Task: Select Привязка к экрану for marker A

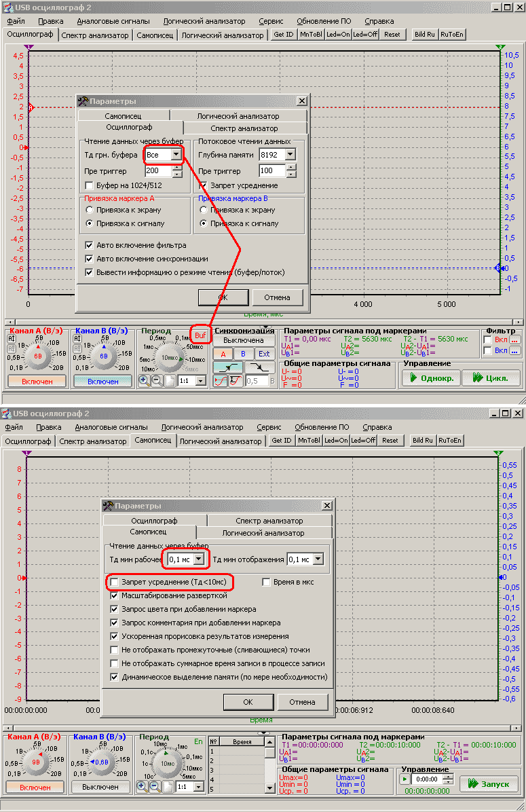Action: coord(90,210)
